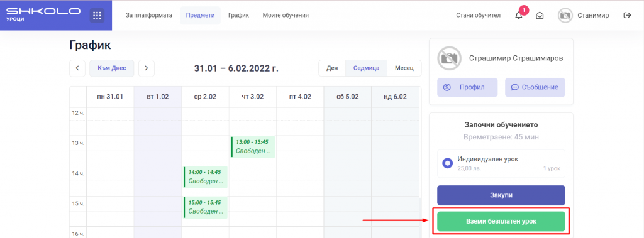Click the 25,00 лв. price text
This screenshot has height=238, width=644.
point(469,168)
